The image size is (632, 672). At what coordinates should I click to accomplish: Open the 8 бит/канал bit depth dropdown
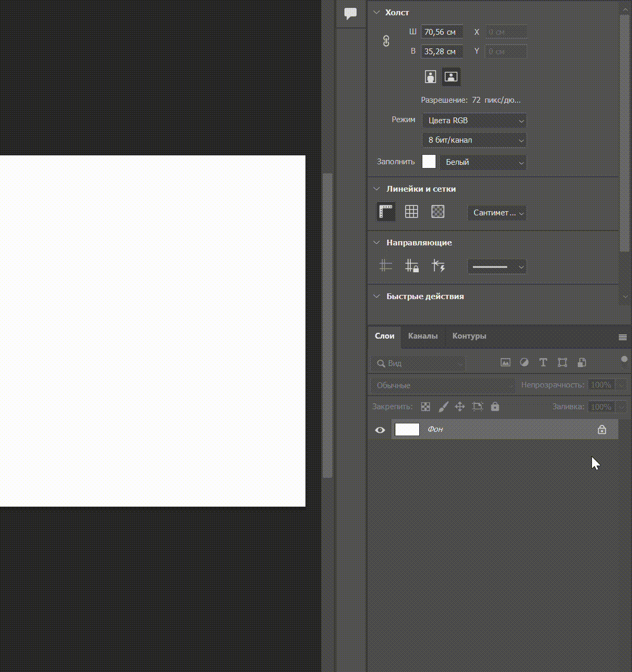(474, 140)
